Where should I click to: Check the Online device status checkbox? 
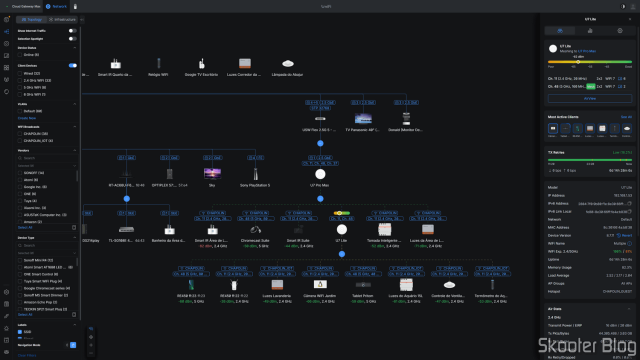20,55
